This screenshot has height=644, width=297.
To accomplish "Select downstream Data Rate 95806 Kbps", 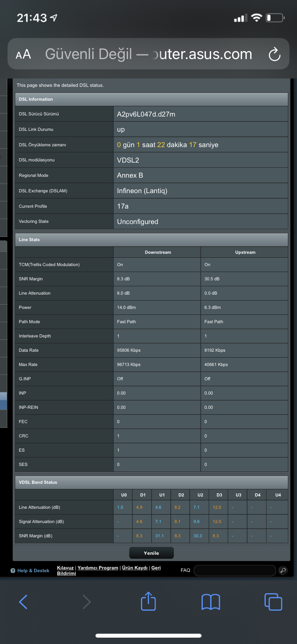I will pyautogui.click(x=129, y=350).
